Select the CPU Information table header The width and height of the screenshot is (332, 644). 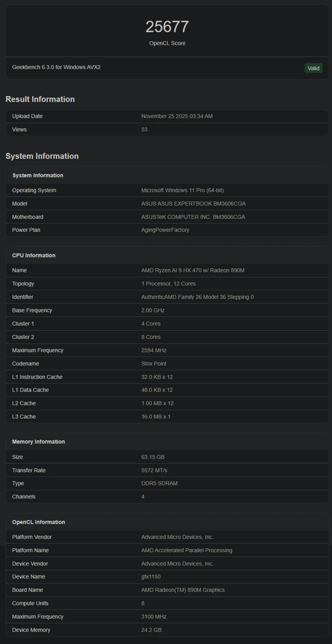point(34,256)
